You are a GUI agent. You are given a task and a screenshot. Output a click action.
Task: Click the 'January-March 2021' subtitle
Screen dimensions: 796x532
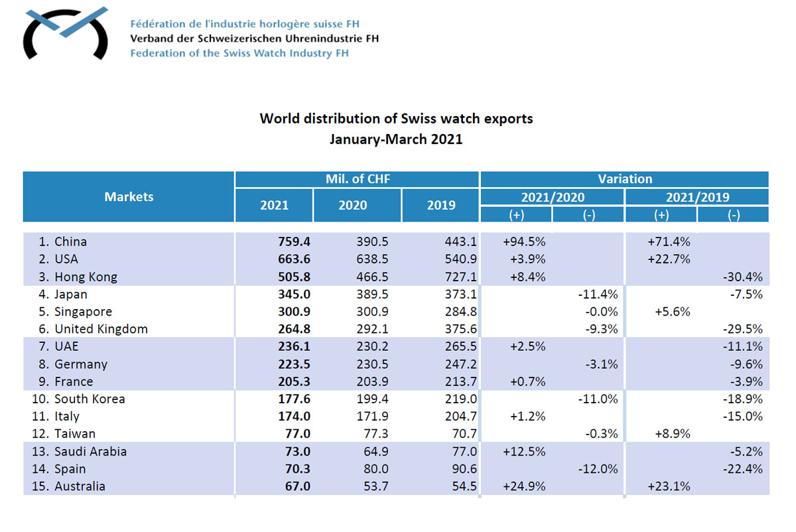coord(396,139)
